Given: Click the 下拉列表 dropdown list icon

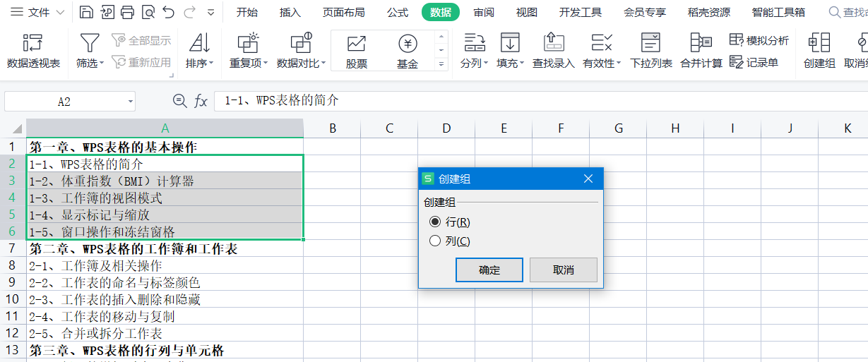Looking at the screenshot, I should [x=651, y=44].
